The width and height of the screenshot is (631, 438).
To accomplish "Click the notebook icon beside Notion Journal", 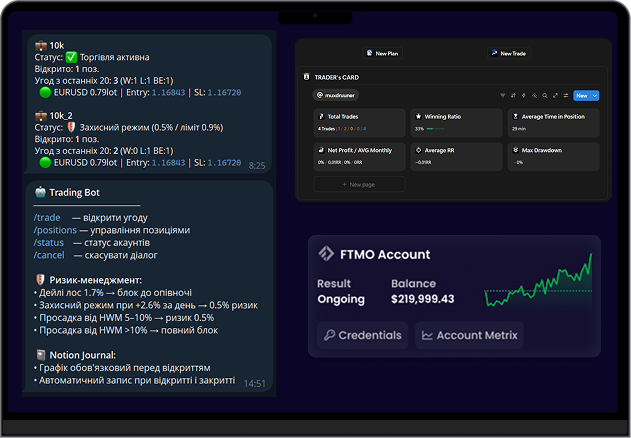I will coord(40,355).
